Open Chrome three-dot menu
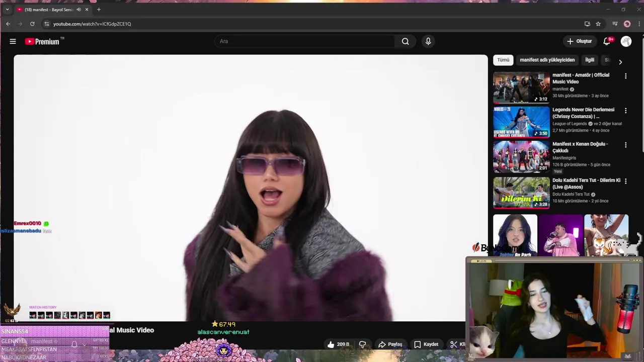The width and height of the screenshot is (644, 362). pyautogui.click(x=638, y=24)
